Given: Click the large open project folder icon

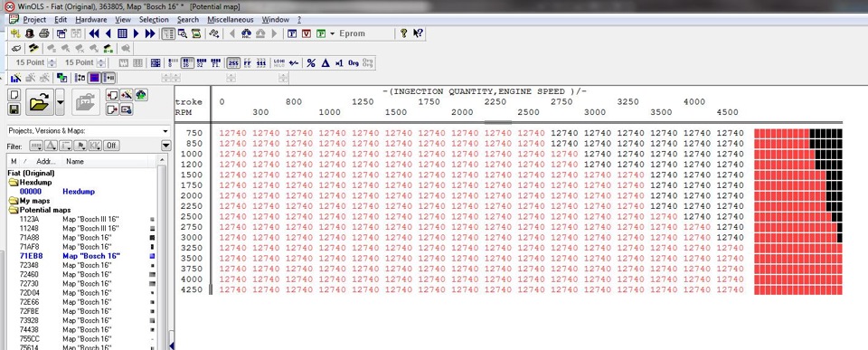Looking at the screenshot, I should [39, 102].
